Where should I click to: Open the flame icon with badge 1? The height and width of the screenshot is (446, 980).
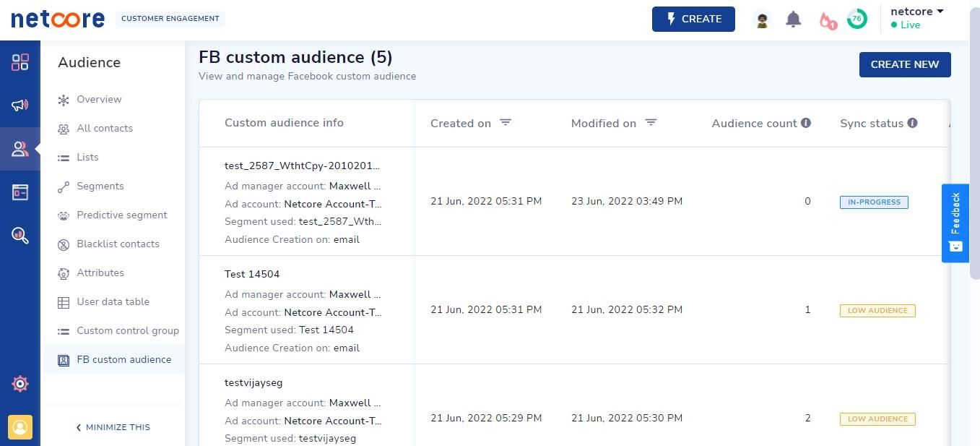[x=827, y=20]
